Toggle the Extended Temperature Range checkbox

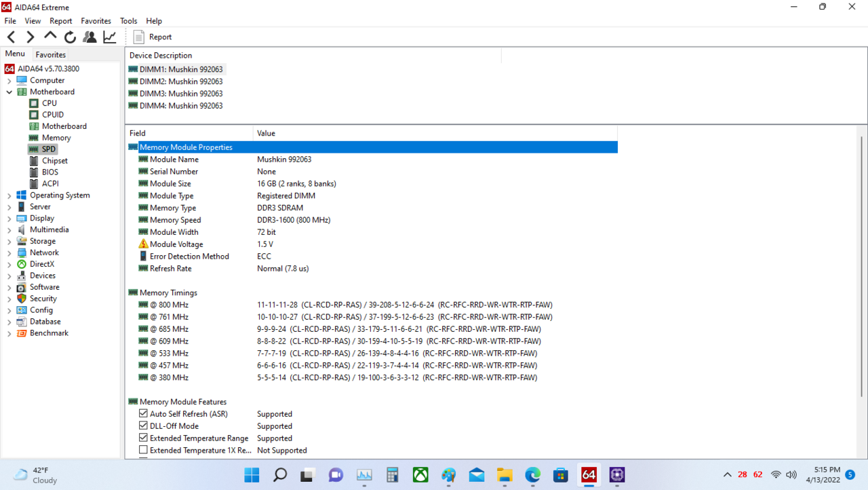[x=143, y=438]
